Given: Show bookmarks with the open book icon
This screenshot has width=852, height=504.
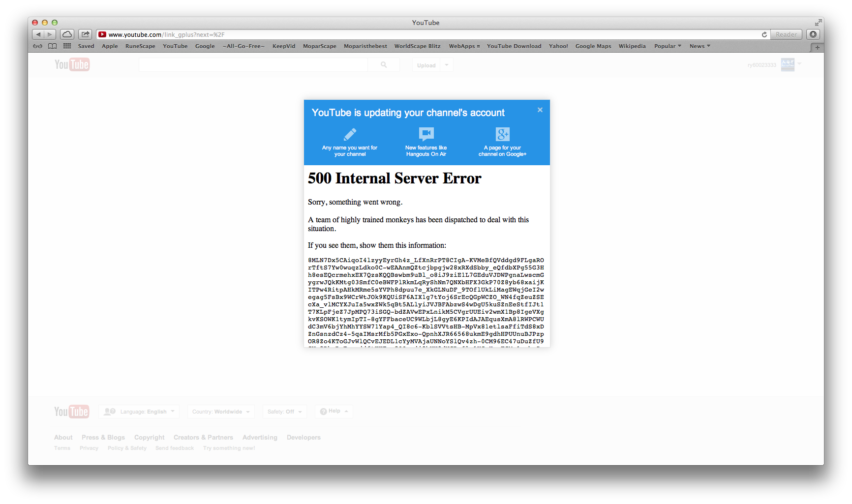Looking at the screenshot, I should [x=52, y=46].
